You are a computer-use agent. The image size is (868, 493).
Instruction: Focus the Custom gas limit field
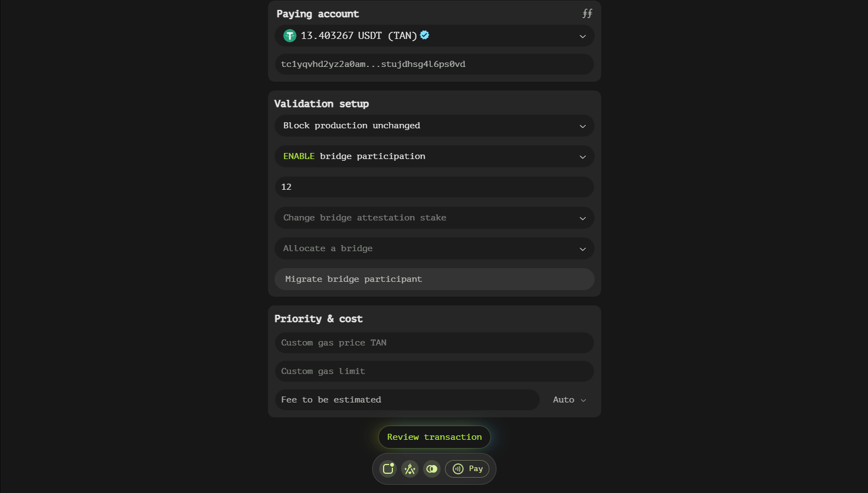[x=434, y=371]
